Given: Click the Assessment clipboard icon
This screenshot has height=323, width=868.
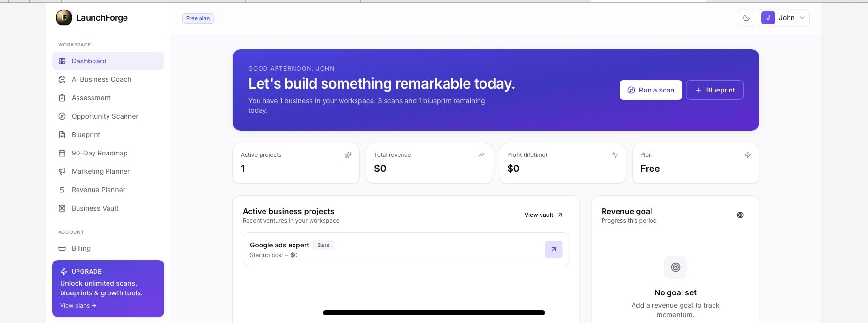Looking at the screenshot, I should click(x=62, y=98).
